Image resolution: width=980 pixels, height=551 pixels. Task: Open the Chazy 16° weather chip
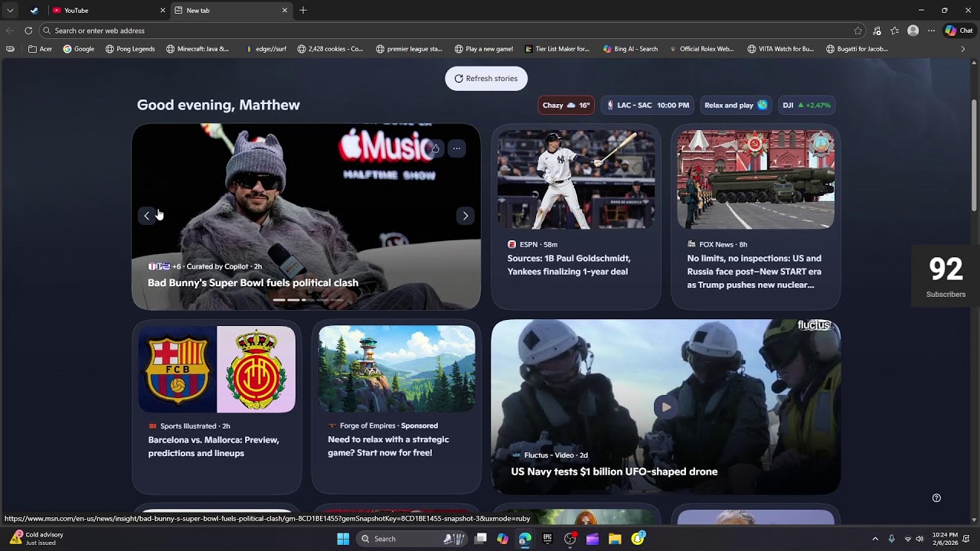(x=567, y=106)
